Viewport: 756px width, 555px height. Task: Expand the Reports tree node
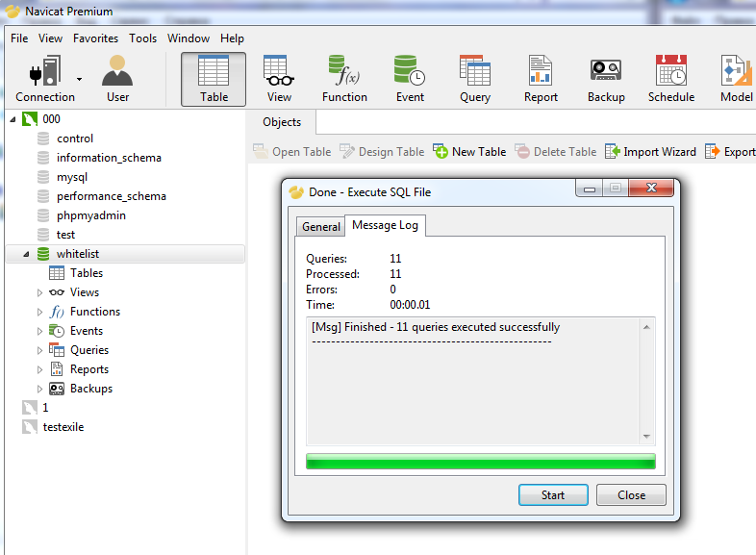pos(40,369)
